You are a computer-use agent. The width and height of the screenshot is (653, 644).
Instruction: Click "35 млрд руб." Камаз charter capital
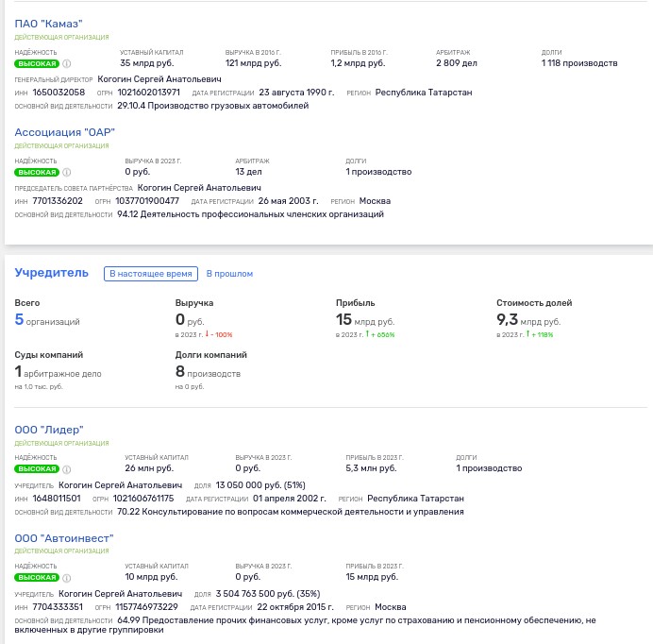(147, 63)
